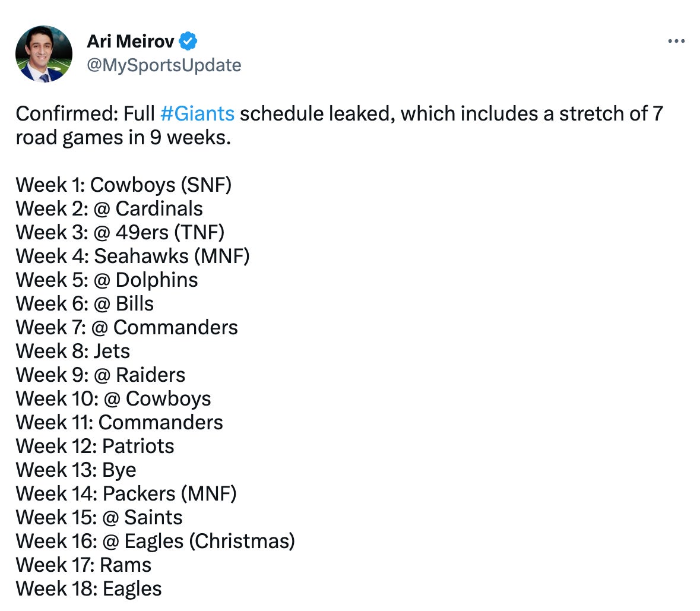The width and height of the screenshot is (700, 611).
Task: Click the Week 8: Jets line
Action: (x=72, y=351)
